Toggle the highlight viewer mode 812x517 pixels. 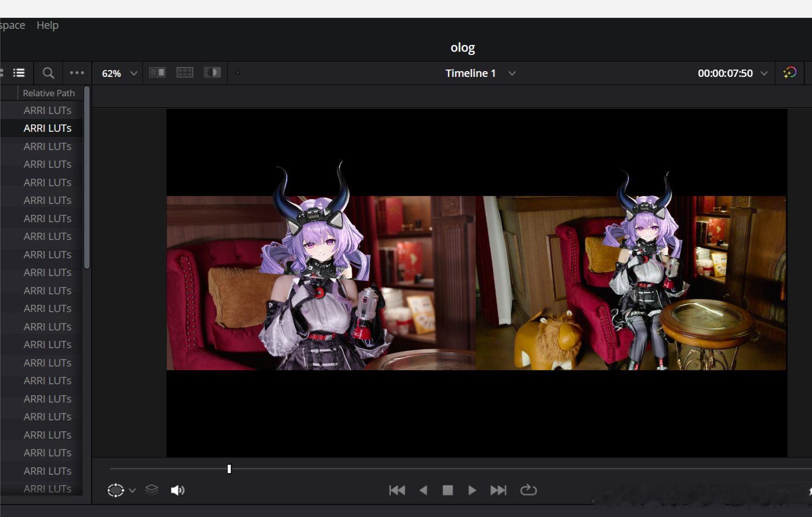click(x=212, y=73)
